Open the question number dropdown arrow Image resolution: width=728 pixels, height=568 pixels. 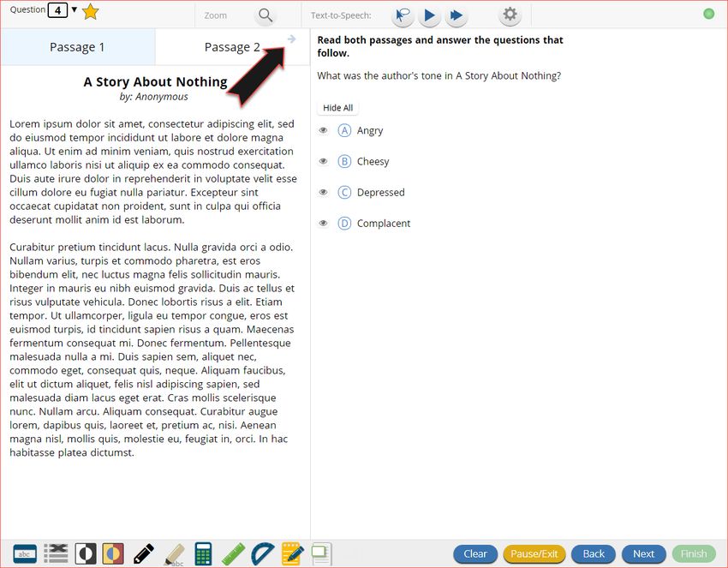point(75,9)
